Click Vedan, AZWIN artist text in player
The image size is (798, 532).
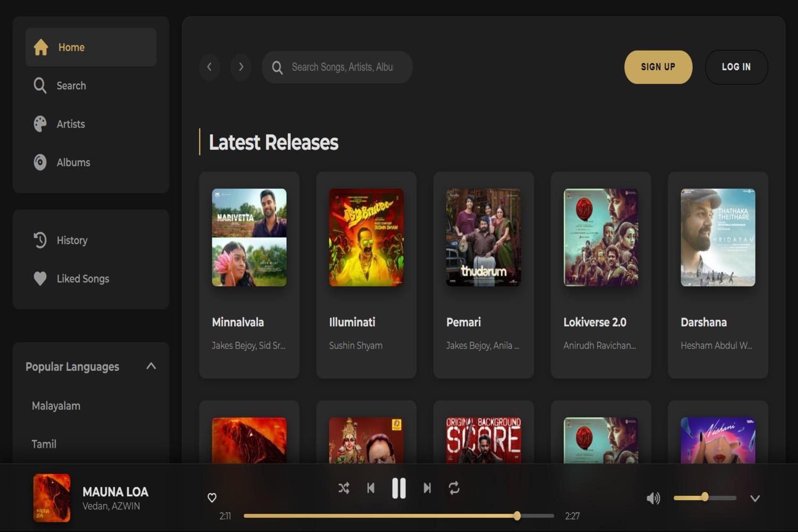111,506
